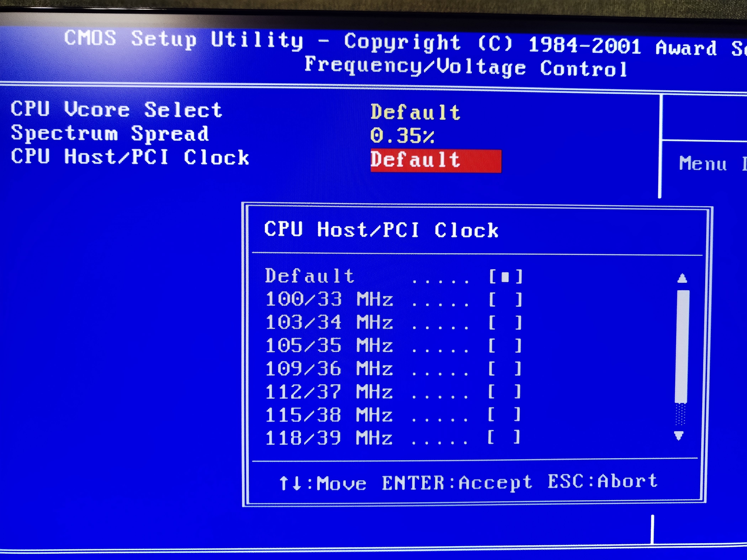The image size is (747, 560).
Task: Select the Spectrum Spread menu item
Action: [110, 133]
